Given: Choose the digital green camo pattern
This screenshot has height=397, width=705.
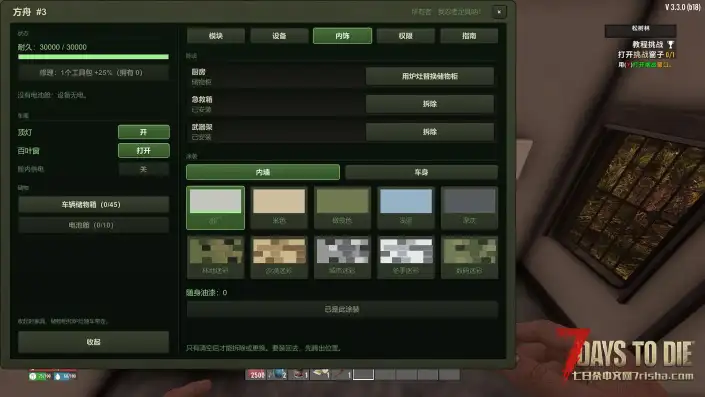Looking at the screenshot, I should (469, 257).
